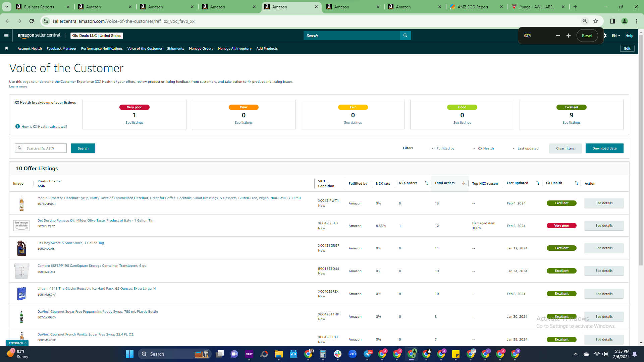See details for Monin Hazelnut Syrup

604,203
